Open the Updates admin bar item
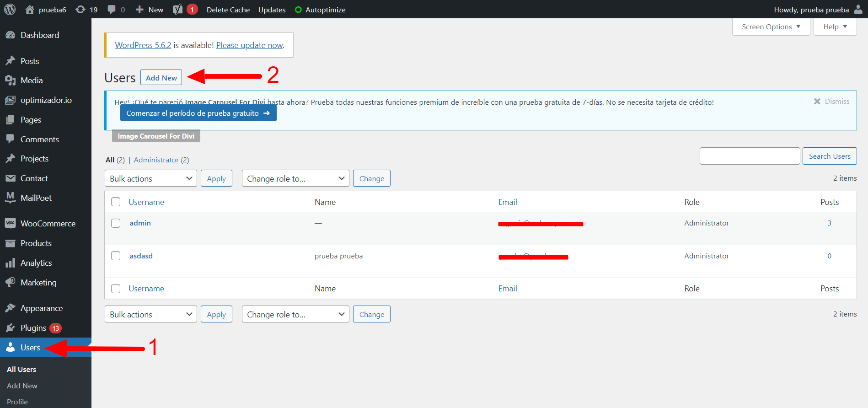The image size is (868, 408). point(272,10)
